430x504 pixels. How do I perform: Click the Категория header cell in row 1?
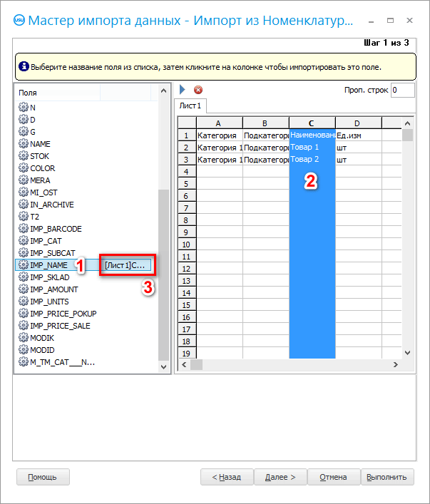[x=220, y=135]
